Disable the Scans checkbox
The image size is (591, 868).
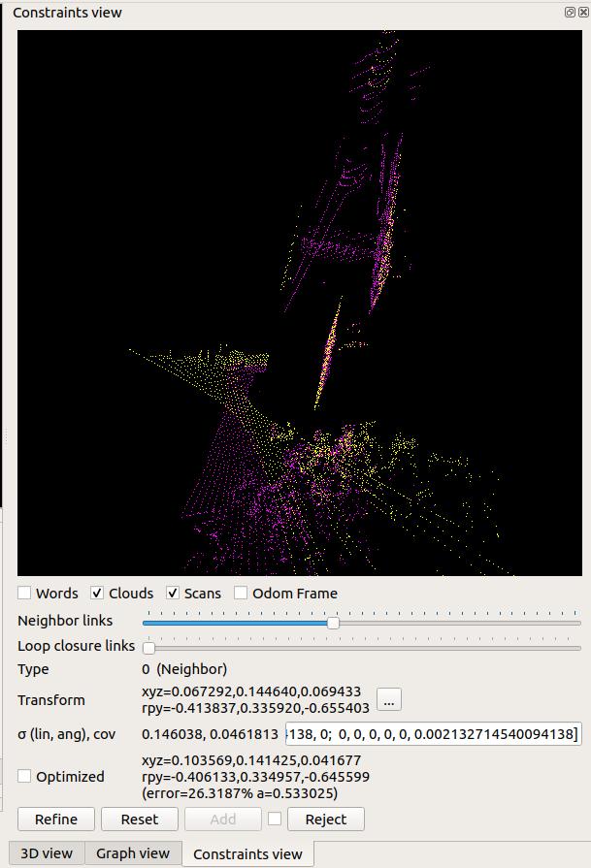(173, 593)
